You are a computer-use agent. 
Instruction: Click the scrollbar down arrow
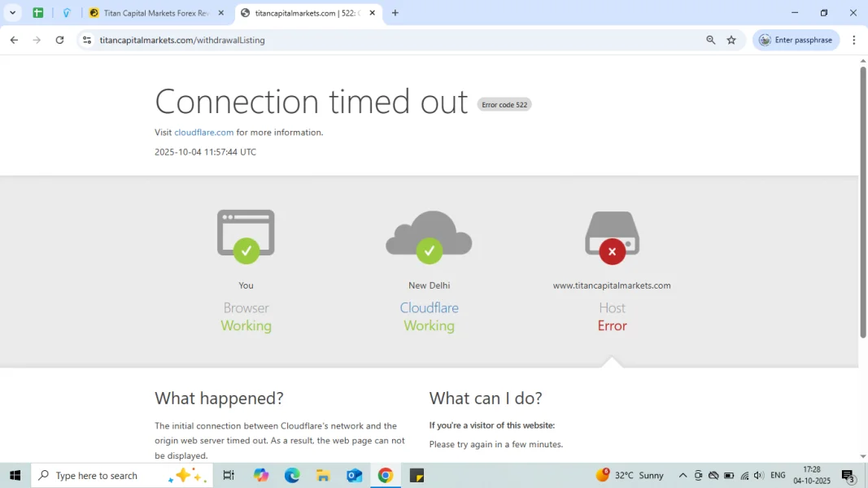(862, 456)
